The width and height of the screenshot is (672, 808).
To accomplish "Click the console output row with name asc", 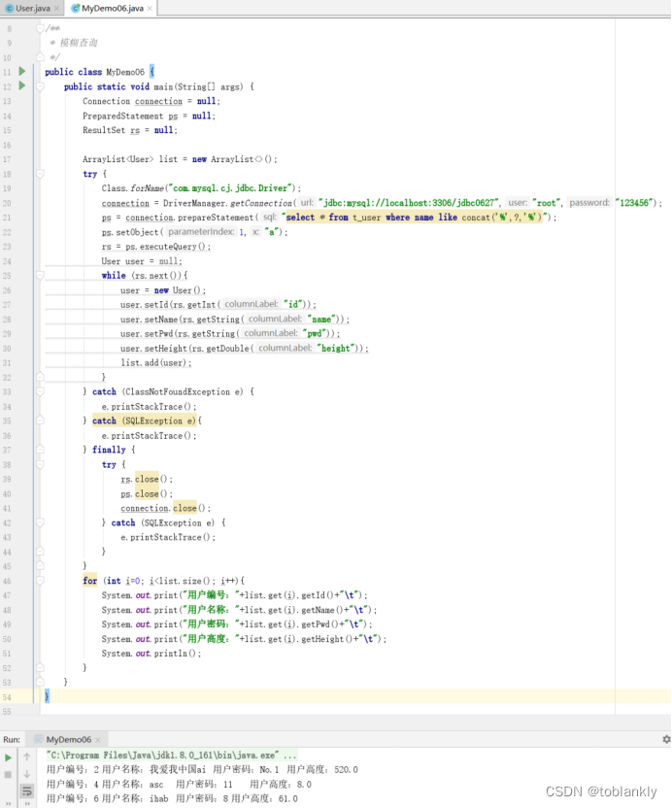I will (x=179, y=785).
